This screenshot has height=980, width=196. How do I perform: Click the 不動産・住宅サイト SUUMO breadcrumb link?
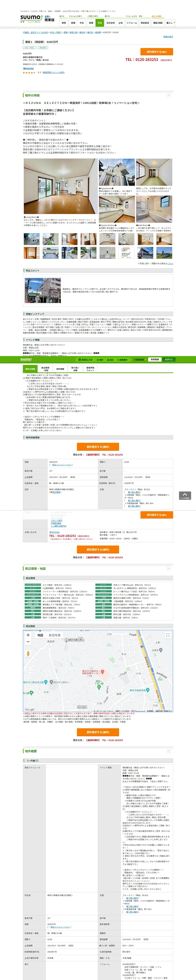click(35, 33)
